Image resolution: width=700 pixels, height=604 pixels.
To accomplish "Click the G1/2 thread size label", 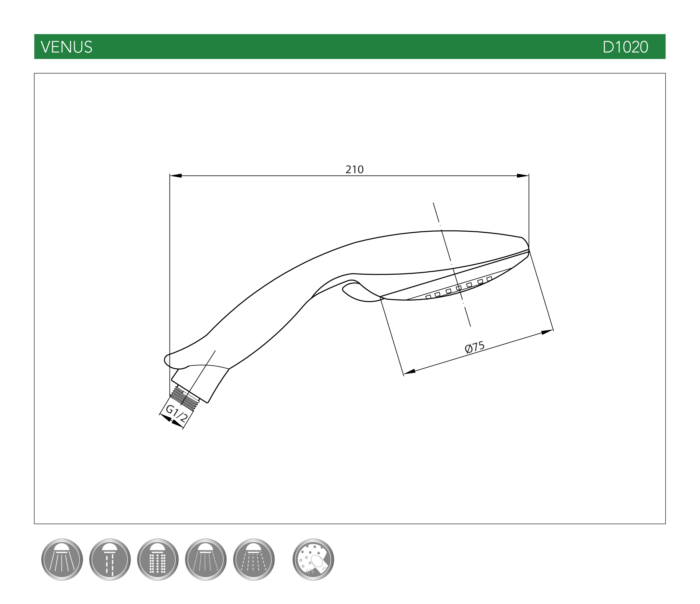I will click(x=177, y=414).
